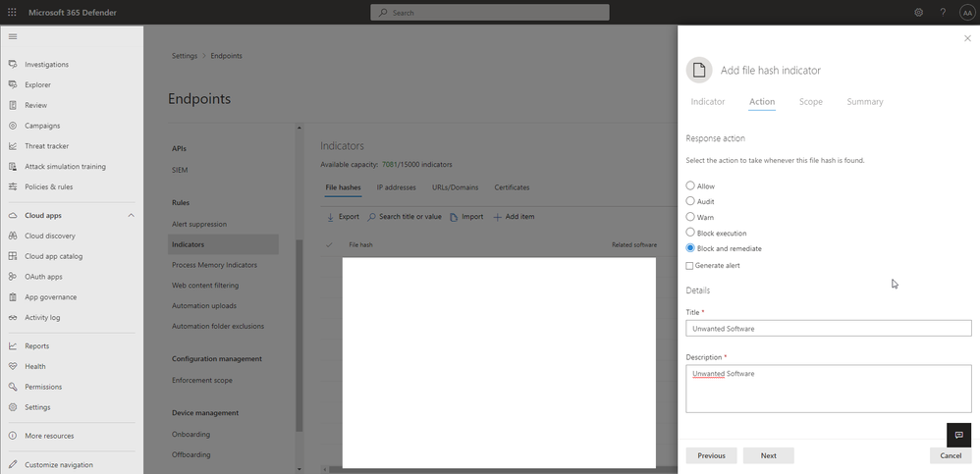This screenshot has height=474, width=980.
Task: Click Add item in indicators toolbar
Action: coord(514,217)
